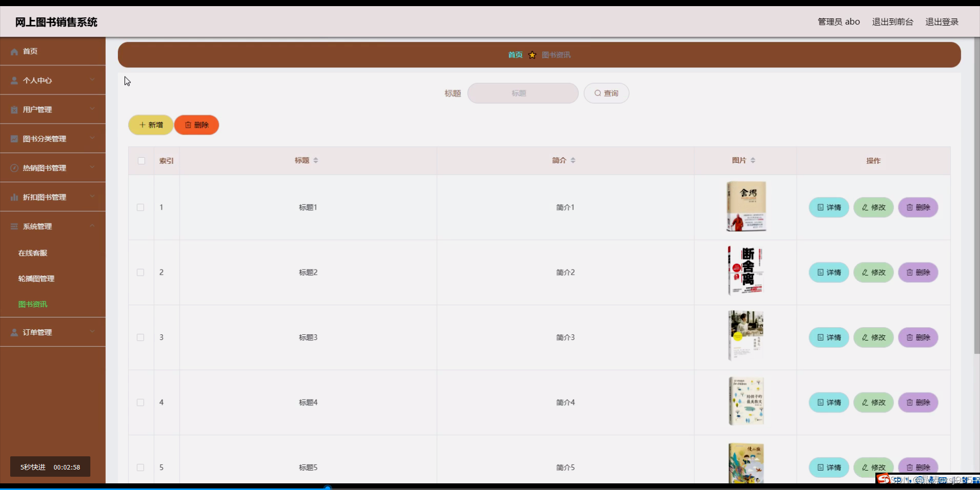This screenshot has height=490, width=980.
Task: Expand the 热销图书管理 menu chevron
Action: click(x=92, y=167)
